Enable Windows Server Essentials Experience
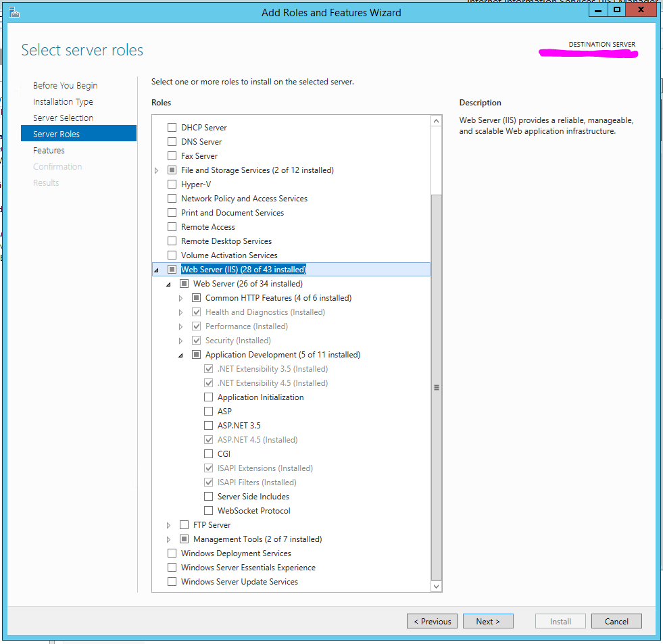This screenshot has height=644, width=663. coord(172,568)
